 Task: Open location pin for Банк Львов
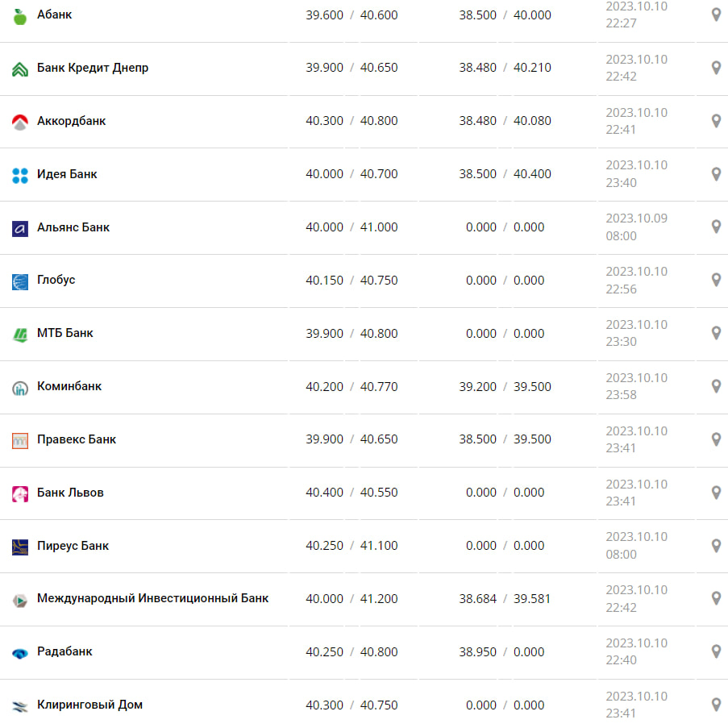click(715, 492)
